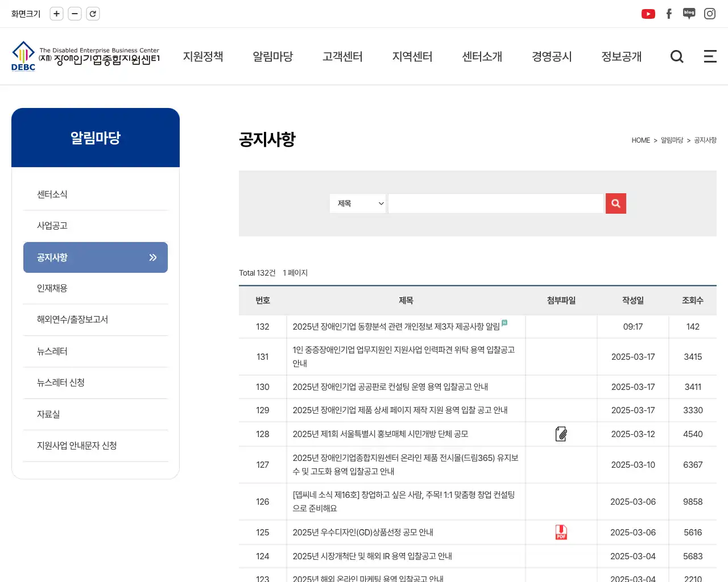The image size is (728, 582).
Task: Open the 제목 search-type dropdown
Action: (358, 203)
